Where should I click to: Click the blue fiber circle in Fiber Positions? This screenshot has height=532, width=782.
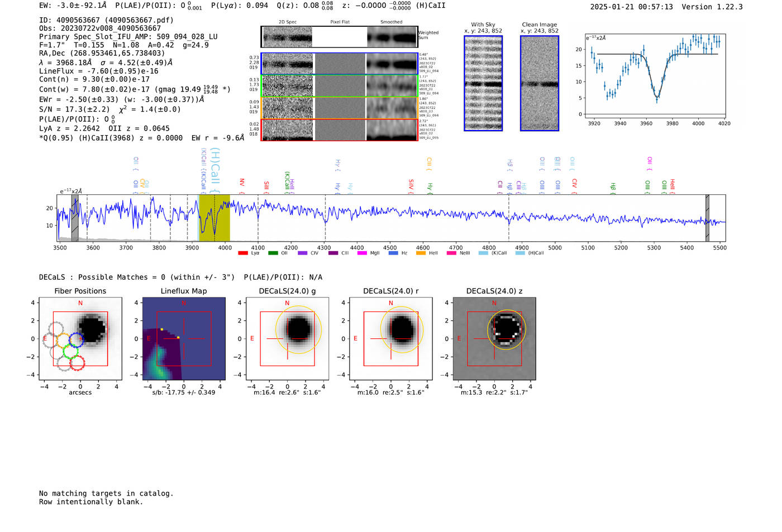pos(76,339)
